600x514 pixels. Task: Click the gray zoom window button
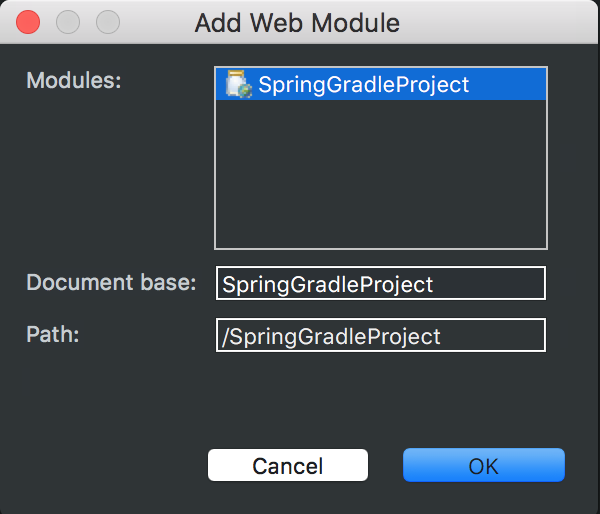coord(106,22)
